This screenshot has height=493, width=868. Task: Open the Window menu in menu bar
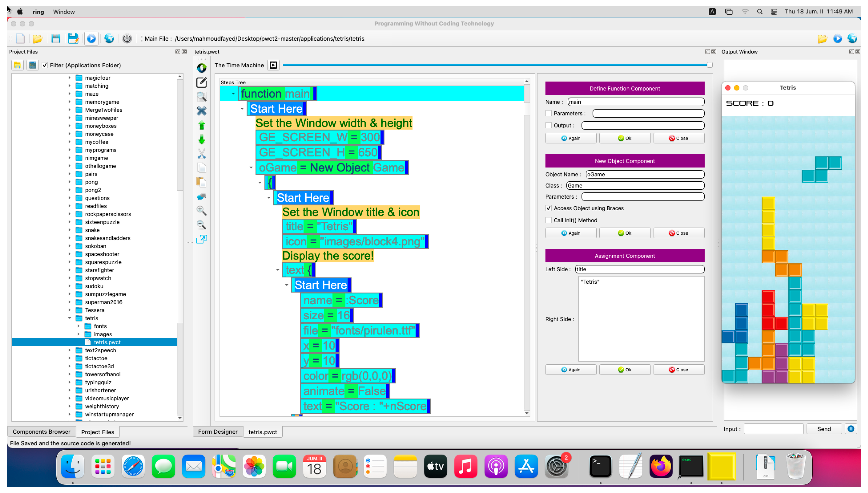click(64, 12)
